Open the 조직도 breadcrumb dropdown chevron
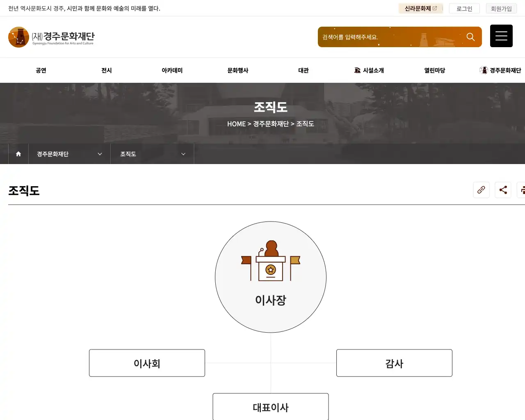This screenshot has height=420, width=525. 183,154
